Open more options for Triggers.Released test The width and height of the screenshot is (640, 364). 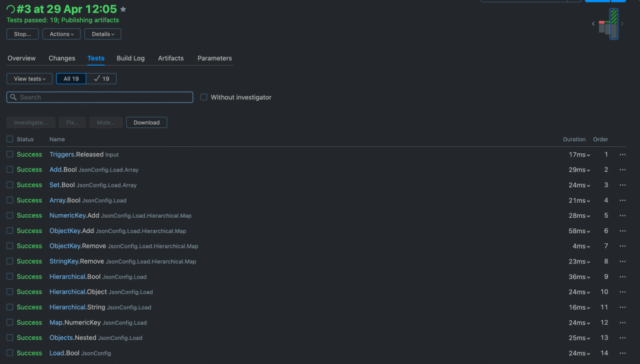tap(622, 154)
